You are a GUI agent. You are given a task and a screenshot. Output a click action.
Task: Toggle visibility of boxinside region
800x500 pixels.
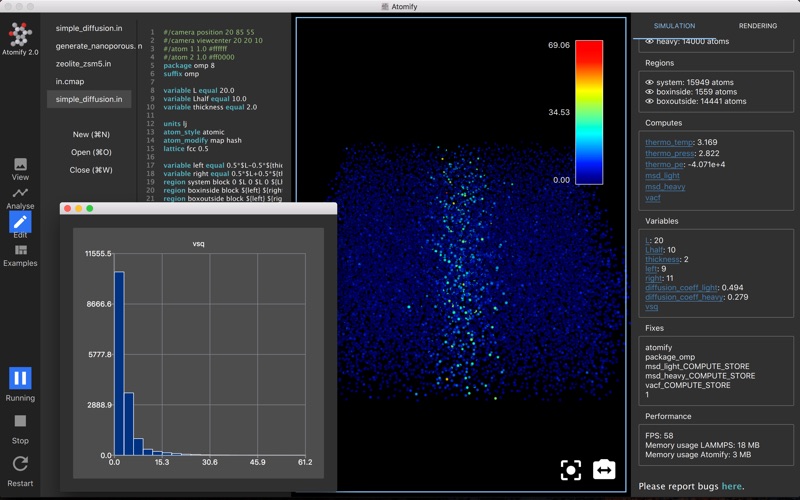[x=650, y=92]
